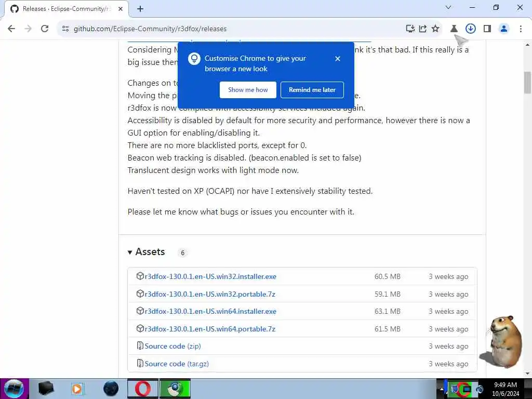The image size is (532, 399).
Task: Open the Chrome three-dot menu
Action: pyautogui.click(x=521, y=29)
